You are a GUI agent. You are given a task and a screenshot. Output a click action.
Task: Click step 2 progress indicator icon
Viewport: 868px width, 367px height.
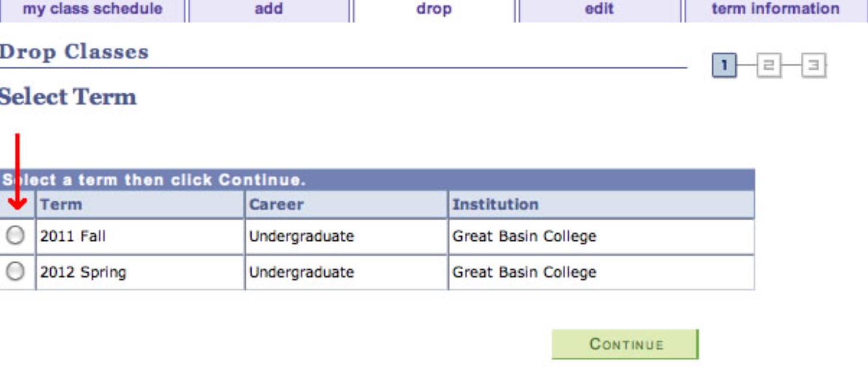(769, 66)
